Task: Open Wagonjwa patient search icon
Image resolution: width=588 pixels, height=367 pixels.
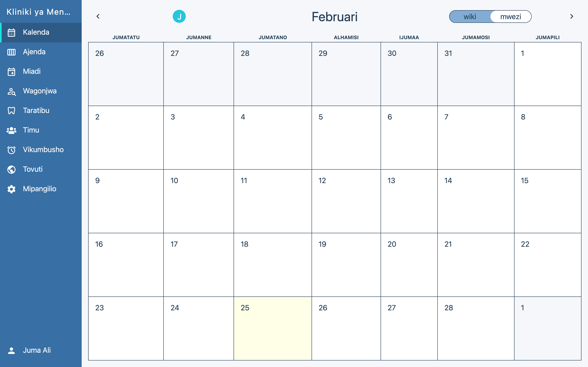Action: [11, 91]
